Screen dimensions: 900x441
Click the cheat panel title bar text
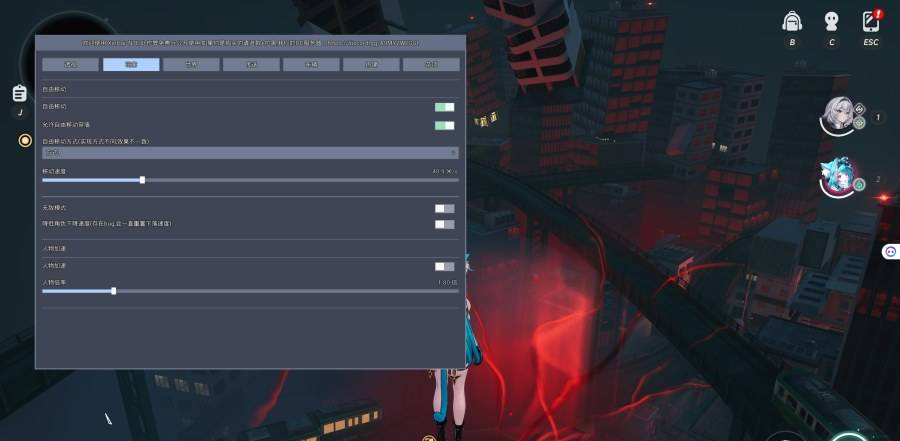tap(250, 43)
